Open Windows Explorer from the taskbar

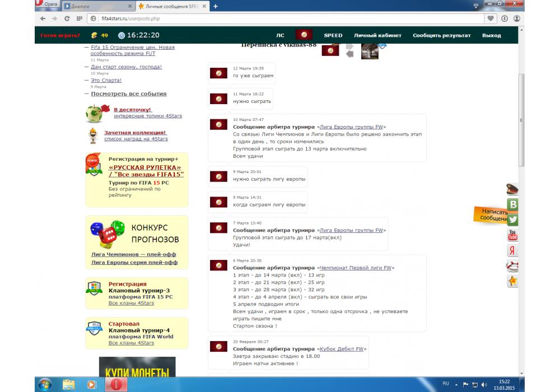[69, 384]
